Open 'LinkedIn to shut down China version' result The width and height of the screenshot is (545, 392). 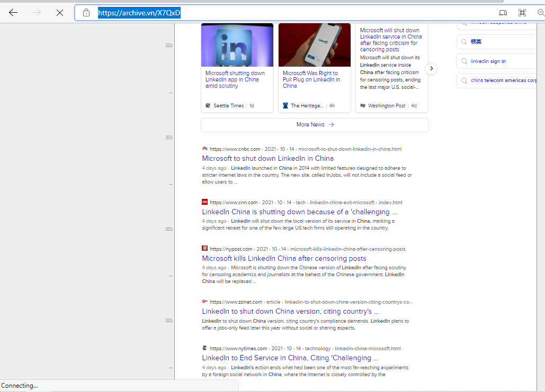click(290, 312)
